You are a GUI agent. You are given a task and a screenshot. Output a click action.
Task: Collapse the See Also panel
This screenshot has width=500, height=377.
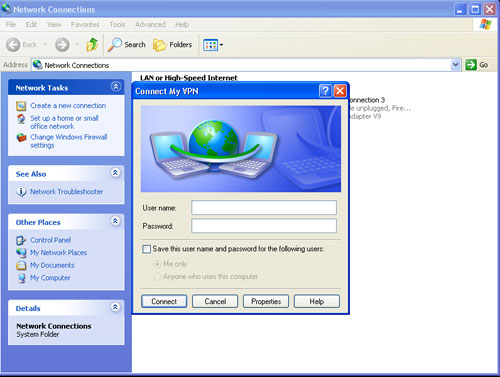click(115, 173)
